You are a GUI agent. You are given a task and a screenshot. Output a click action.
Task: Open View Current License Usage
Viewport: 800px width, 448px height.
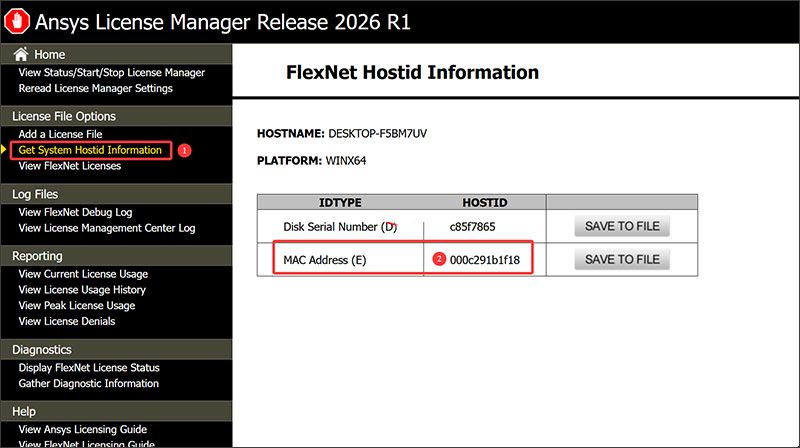[x=83, y=274]
